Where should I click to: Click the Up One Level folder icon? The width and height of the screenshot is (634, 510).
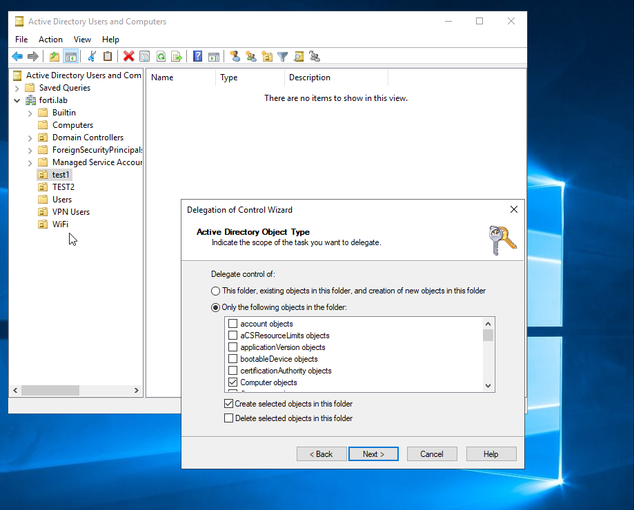pos(54,57)
